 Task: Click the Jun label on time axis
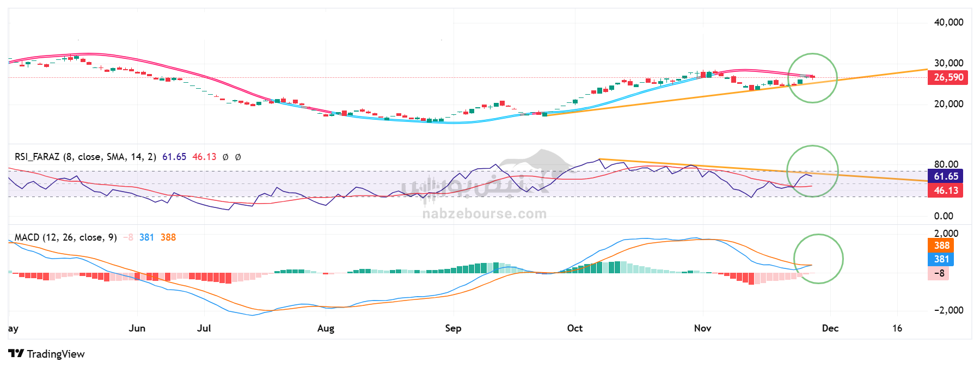tap(137, 328)
